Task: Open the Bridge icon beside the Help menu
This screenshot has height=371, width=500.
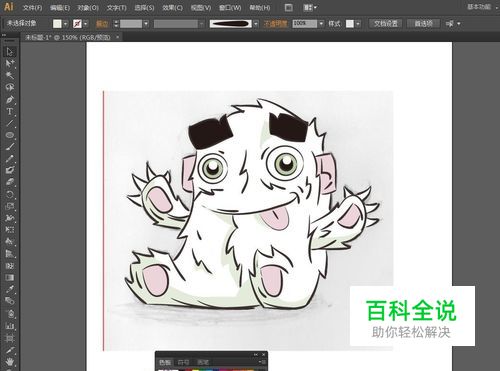Action: tap(289, 7)
